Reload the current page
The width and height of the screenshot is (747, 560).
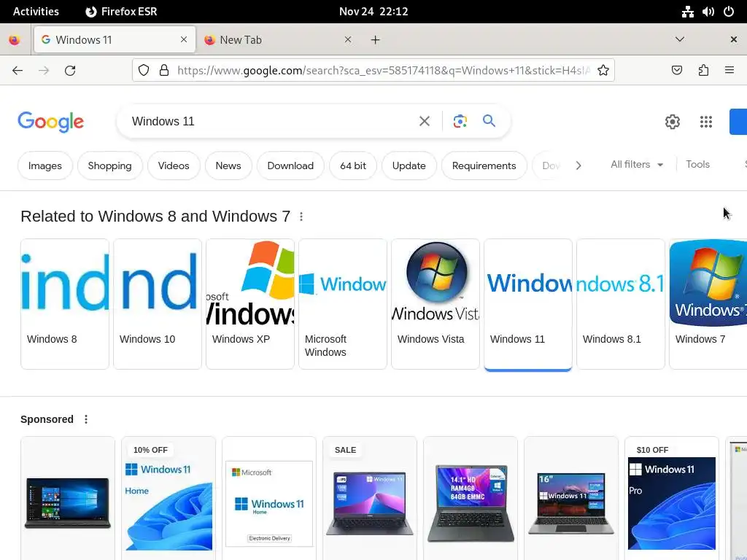click(x=70, y=71)
